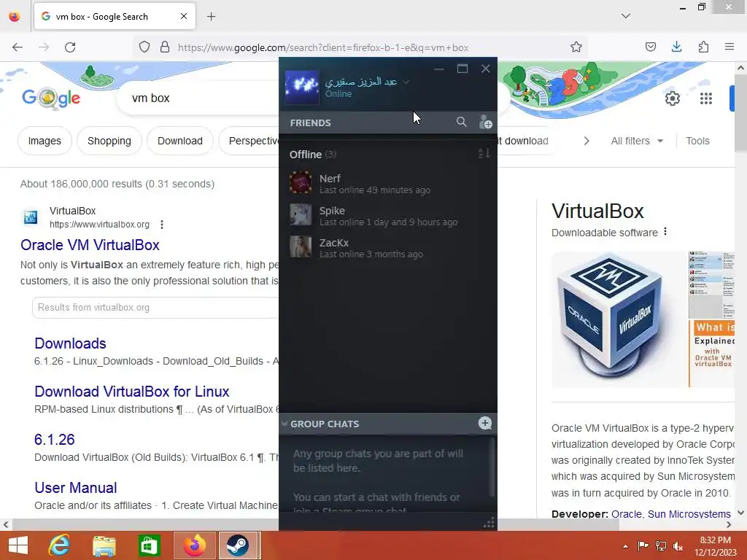Open the Google apps grid
Screen dimensions: 747x560
pyautogui.click(x=706, y=98)
